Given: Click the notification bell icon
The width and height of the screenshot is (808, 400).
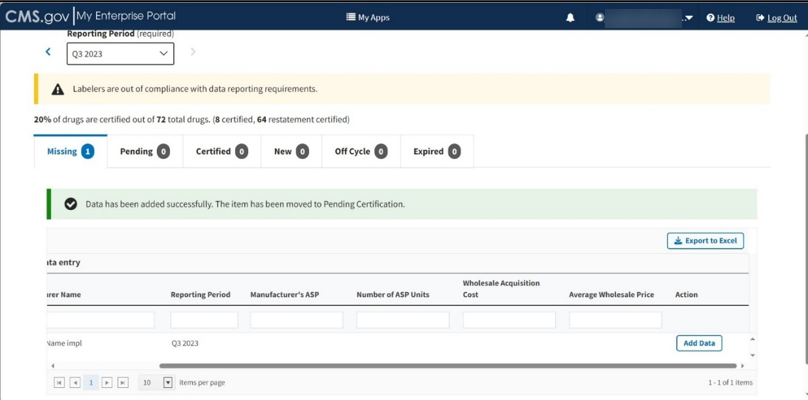Looking at the screenshot, I should click(x=570, y=18).
